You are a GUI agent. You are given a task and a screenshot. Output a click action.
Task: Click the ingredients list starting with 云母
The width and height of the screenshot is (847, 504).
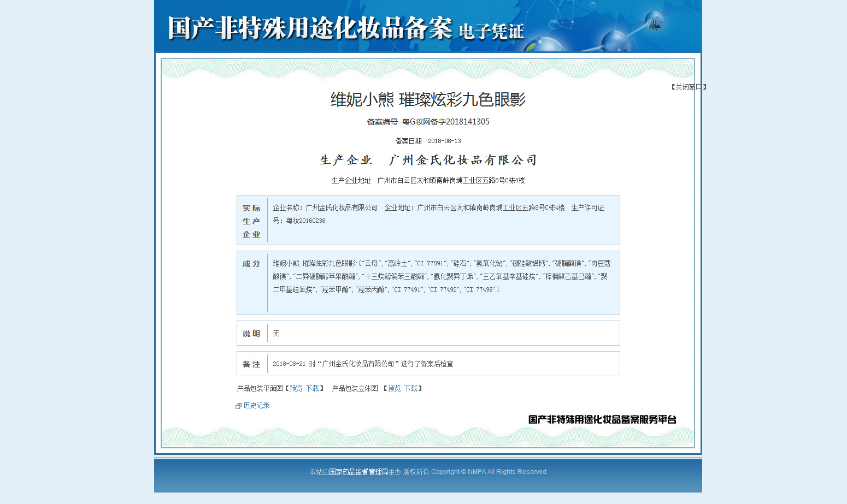tap(442, 276)
